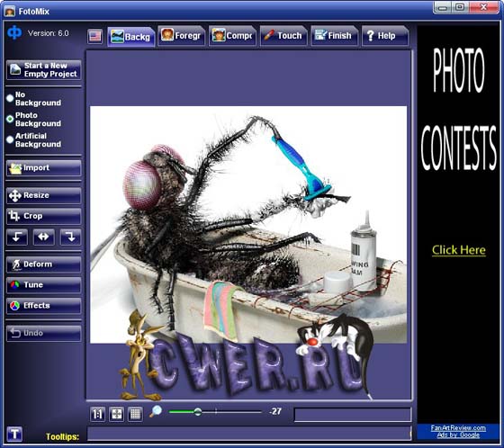Switch to the Touch Up tab

tap(283, 36)
